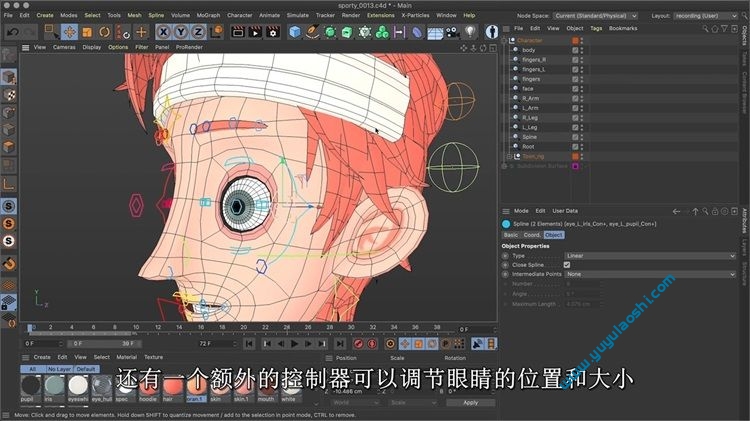Image resolution: width=750 pixels, height=421 pixels.
Task: Open spline Type dropdown set to Linear
Action: point(650,256)
